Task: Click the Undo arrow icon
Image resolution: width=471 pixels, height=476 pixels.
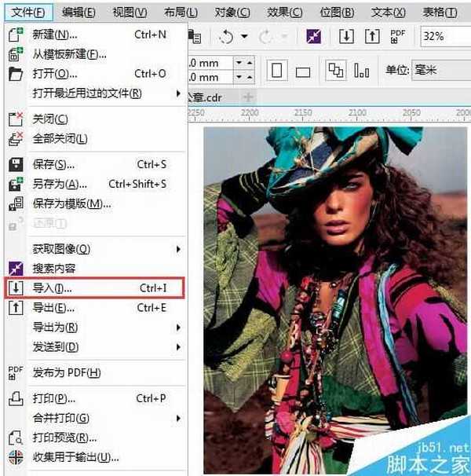Action: click(x=226, y=37)
